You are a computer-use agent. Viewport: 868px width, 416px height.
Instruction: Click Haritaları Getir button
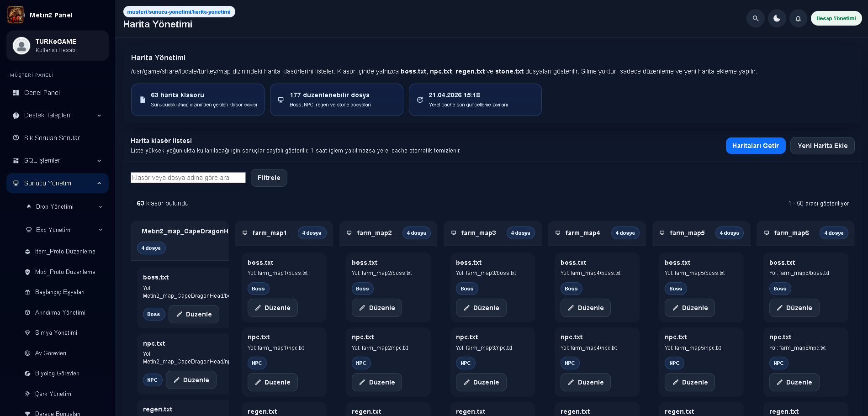[x=756, y=146]
